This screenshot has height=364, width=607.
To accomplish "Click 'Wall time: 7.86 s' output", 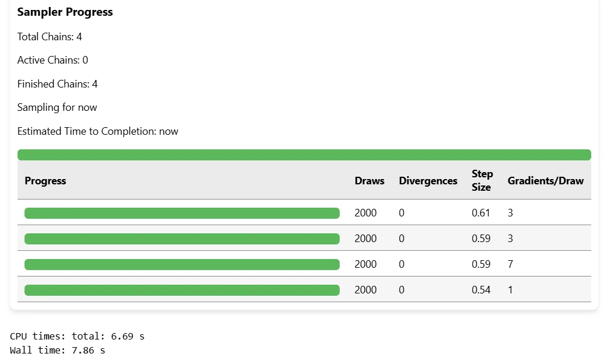I will (x=57, y=351).
